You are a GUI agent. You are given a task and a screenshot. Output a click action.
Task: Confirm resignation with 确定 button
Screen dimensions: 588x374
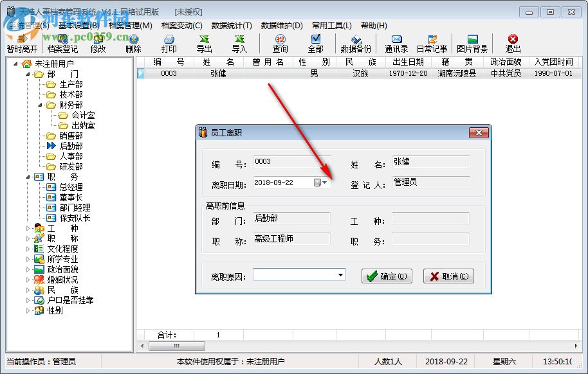[386, 275]
